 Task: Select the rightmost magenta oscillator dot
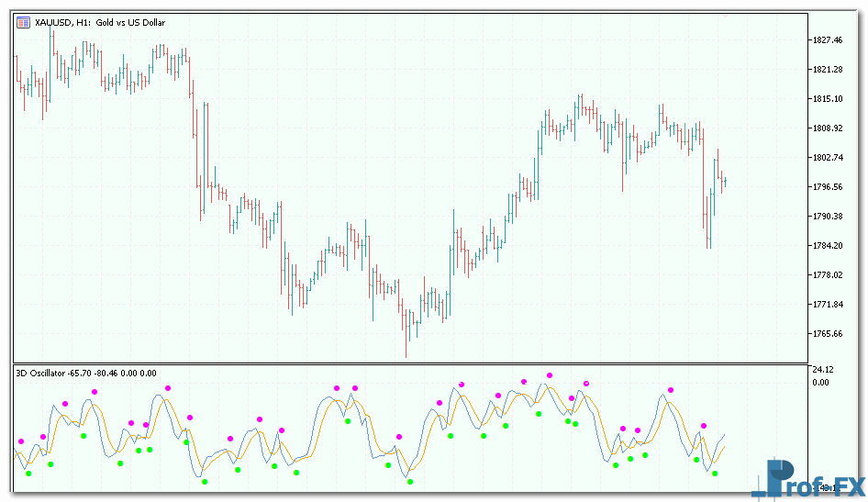[x=704, y=426]
